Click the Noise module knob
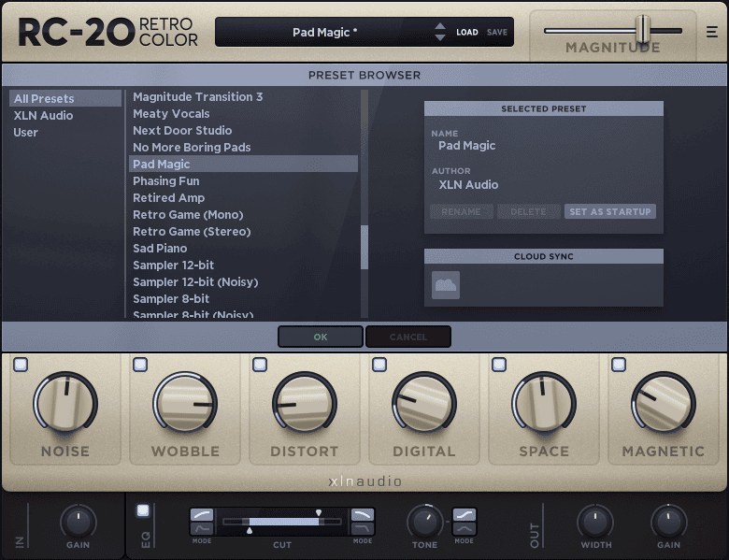 click(x=65, y=403)
